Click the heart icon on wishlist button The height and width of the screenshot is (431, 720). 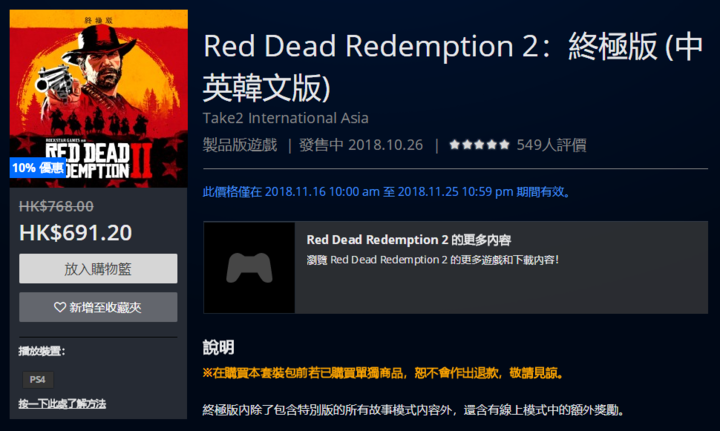tap(60, 307)
